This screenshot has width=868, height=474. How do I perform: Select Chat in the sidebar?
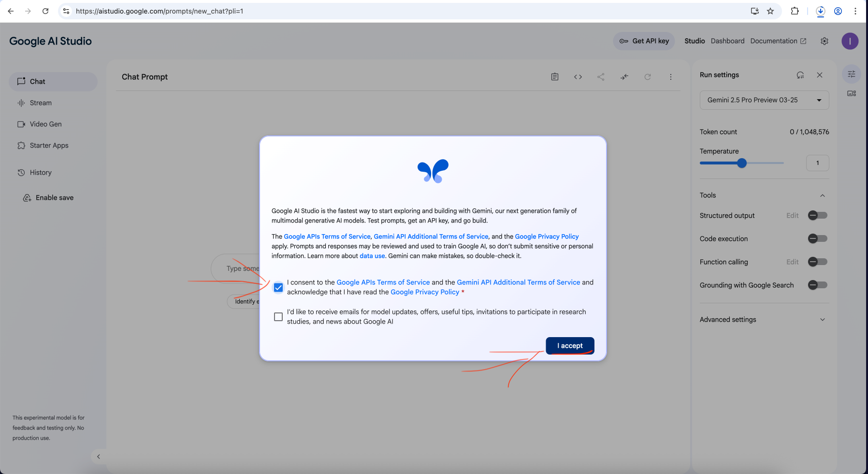tap(53, 82)
